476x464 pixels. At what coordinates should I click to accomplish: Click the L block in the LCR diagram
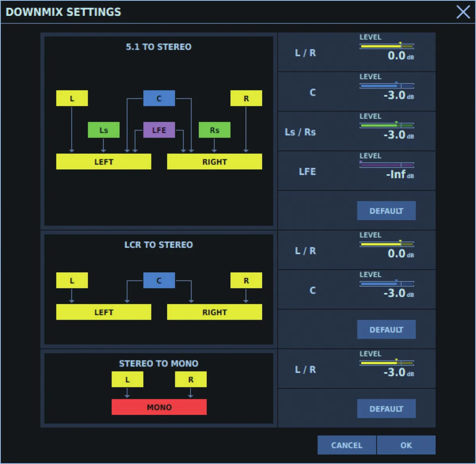72,280
